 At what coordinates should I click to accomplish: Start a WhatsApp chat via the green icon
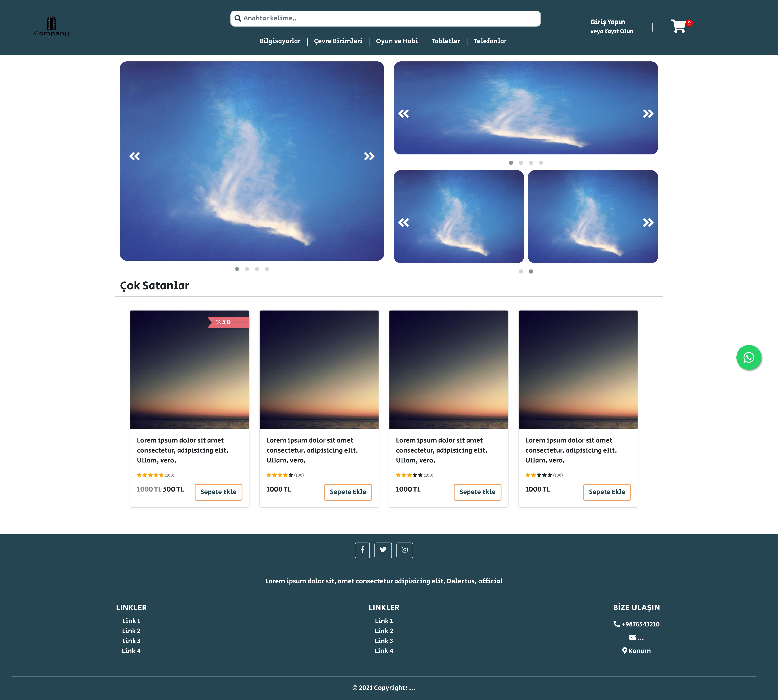[x=749, y=357]
